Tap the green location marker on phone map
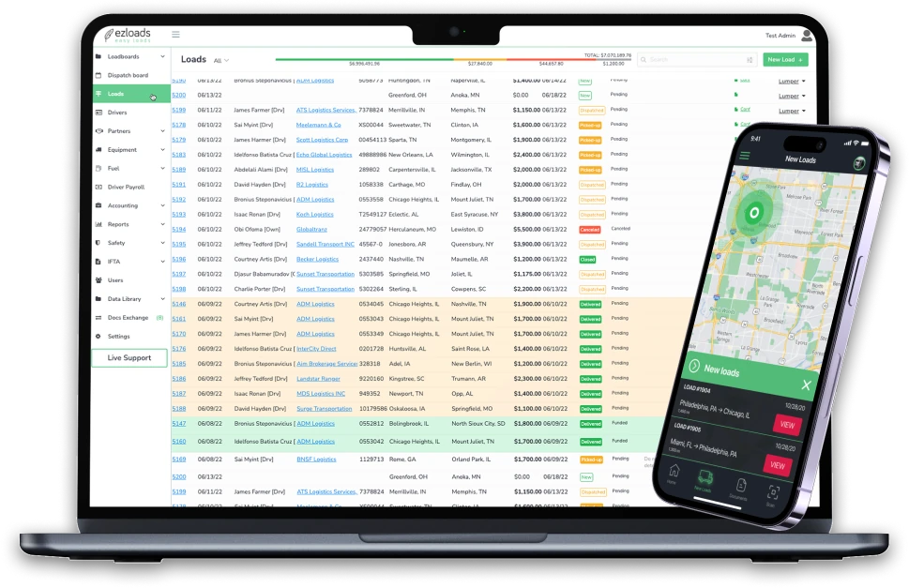 click(753, 213)
